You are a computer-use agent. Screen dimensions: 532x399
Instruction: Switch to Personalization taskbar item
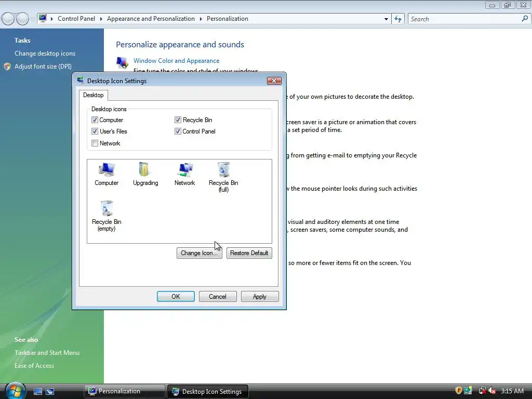pyautogui.click(x=124, y=391)
